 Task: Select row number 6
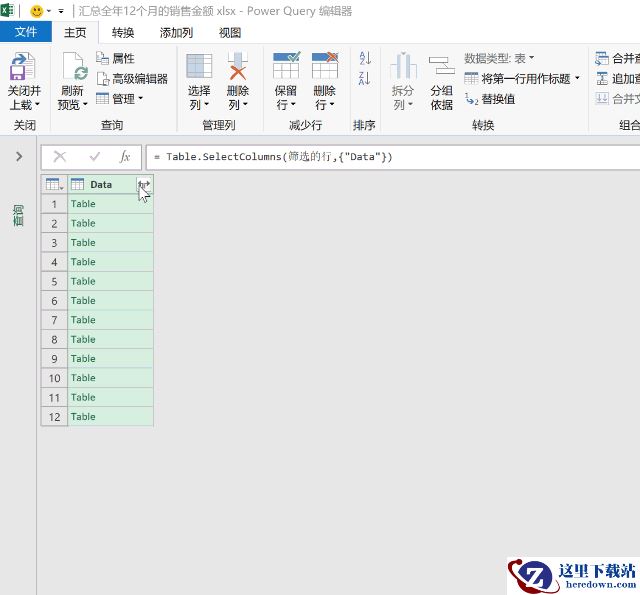pyautogui.click(x=54, y=301)
